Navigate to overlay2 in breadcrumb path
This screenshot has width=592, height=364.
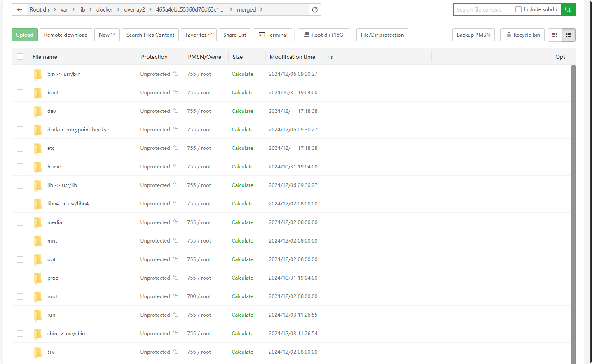pyautogui.click(x=134, y=9)
